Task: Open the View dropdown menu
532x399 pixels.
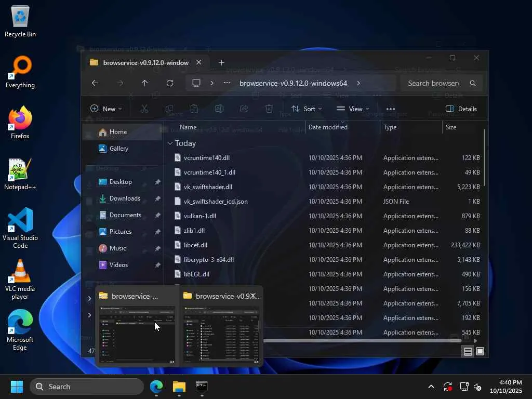Action: (353, 109)
